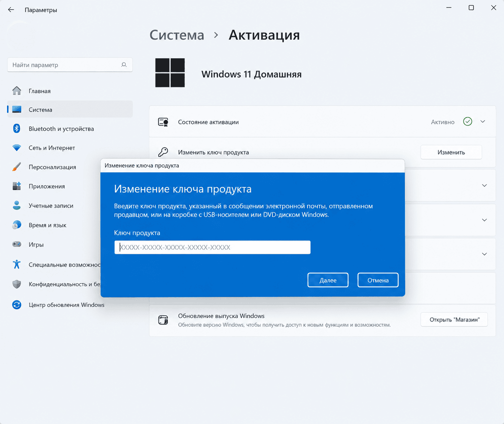
Task: Click the Система breadcrumb link
Action: point(177,35)
